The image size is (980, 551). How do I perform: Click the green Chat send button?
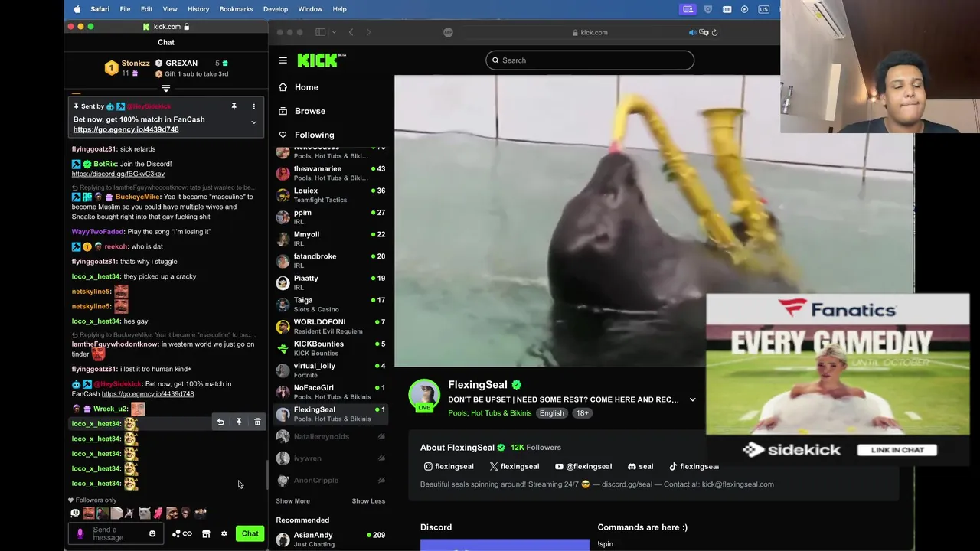point(250,533)
